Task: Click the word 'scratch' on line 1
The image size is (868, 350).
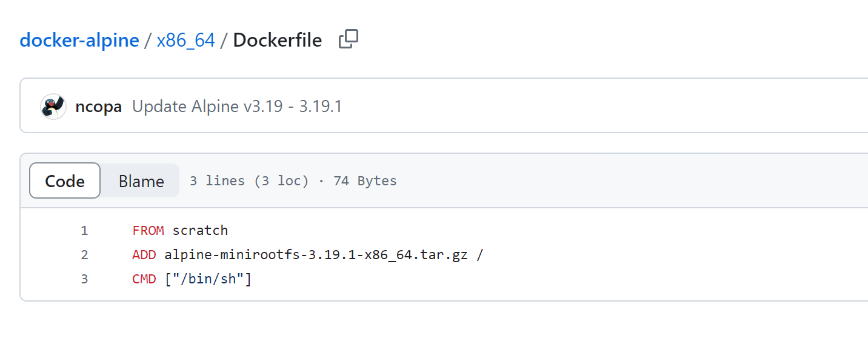Action: click(200, 230)
